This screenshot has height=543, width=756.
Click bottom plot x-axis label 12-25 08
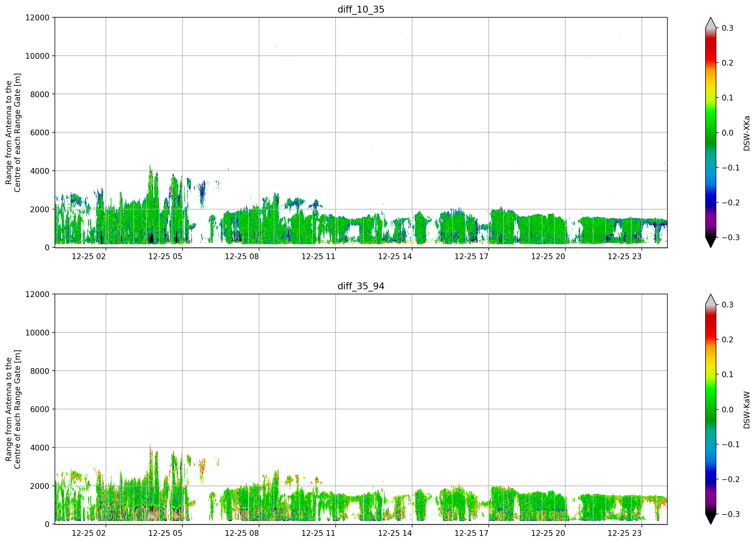(x=242, y=533)
